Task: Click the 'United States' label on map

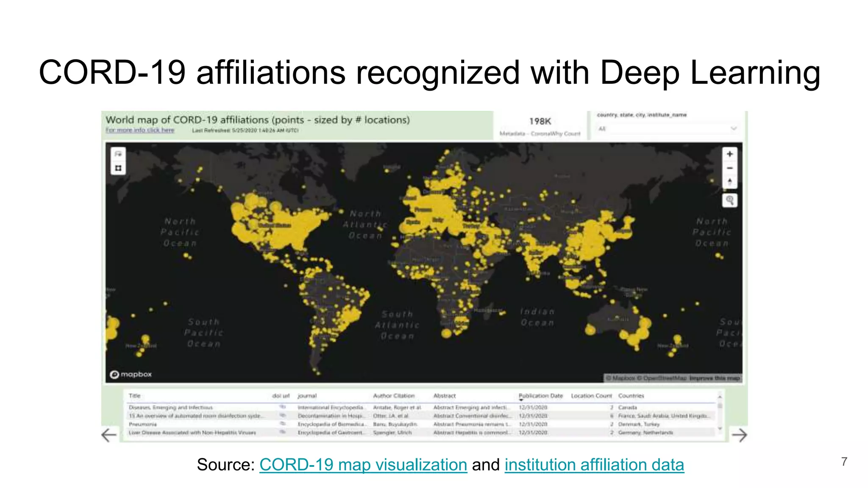Action: [x=275, y=225]
